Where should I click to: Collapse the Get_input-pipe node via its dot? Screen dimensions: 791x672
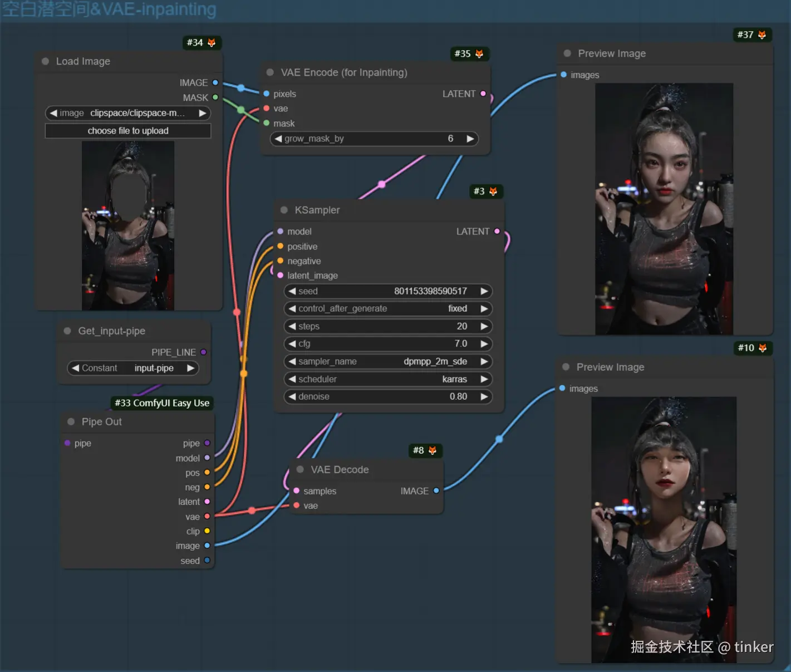coord(67,331)
